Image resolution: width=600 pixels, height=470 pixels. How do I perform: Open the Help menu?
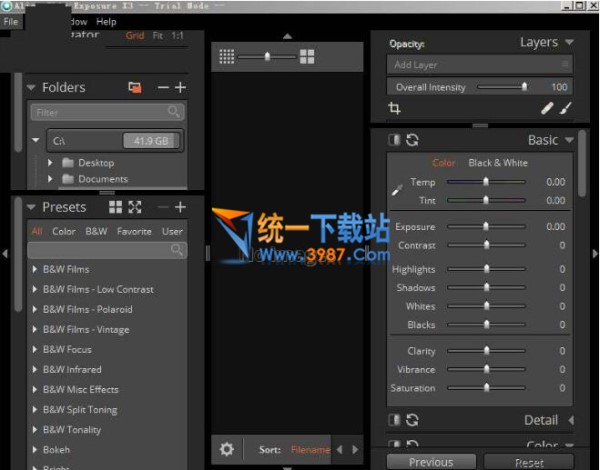pyautogui.click(x=106, y=22)
